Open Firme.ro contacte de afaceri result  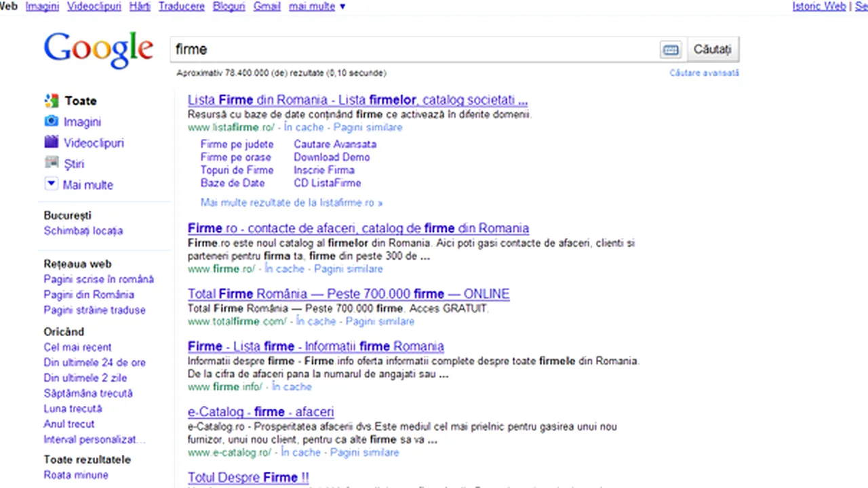[358, 228]
